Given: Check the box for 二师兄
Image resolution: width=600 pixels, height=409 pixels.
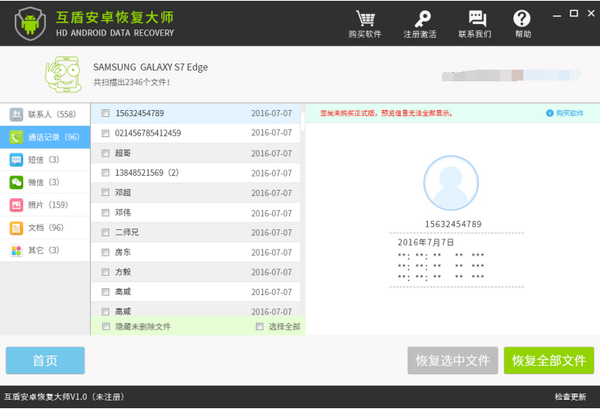Looking at the screenshot, I should (x=105, y=232).
